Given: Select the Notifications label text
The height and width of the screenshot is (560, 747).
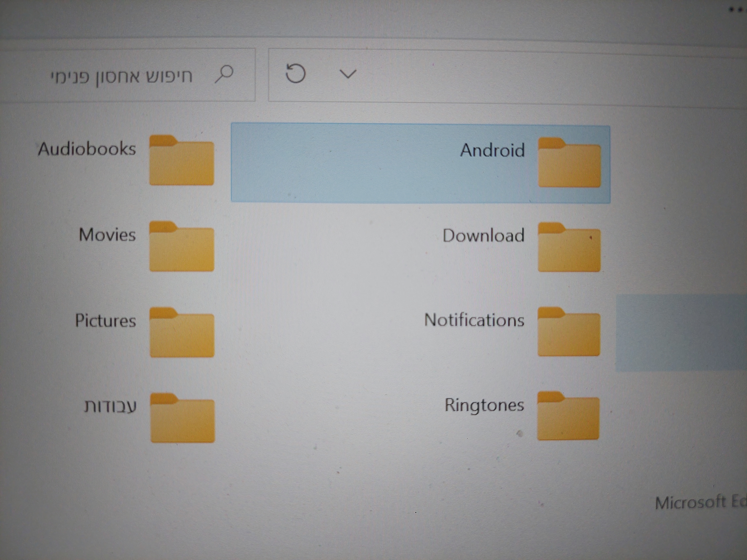Looking at the screenshot, I should point(474,320).
